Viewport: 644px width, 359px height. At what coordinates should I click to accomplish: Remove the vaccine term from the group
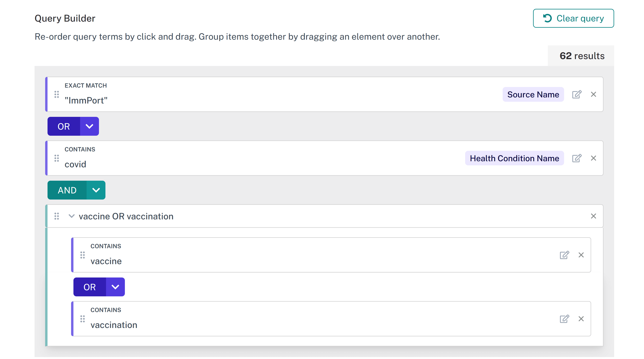pyautogui.click(x=581, y=255)
